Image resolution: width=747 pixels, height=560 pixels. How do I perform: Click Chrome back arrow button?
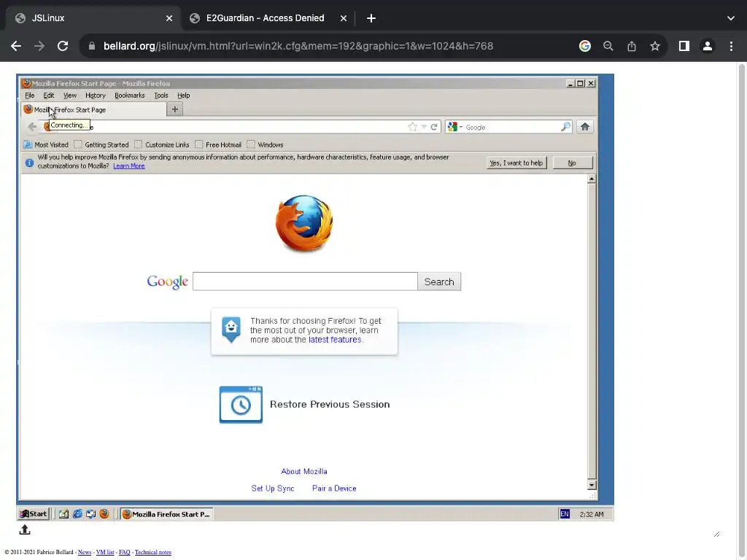point(16,46)
